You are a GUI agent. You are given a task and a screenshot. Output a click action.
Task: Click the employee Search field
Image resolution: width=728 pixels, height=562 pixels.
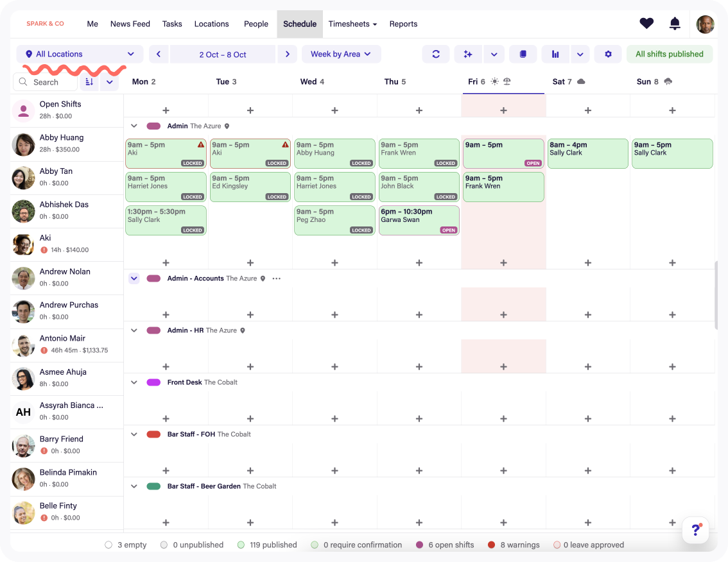point(46,82)
